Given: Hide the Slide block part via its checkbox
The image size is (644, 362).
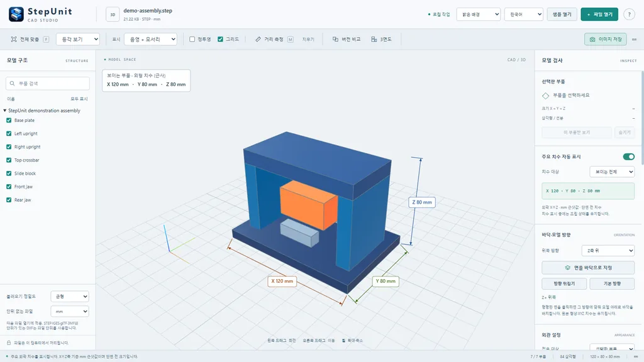Looking at the screenshot, I should tap(9, 173).
